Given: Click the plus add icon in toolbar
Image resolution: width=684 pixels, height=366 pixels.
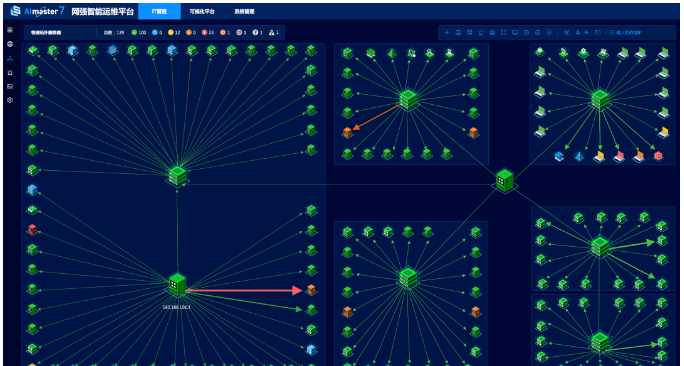Looking at the screenshot, I should [447, 32].
